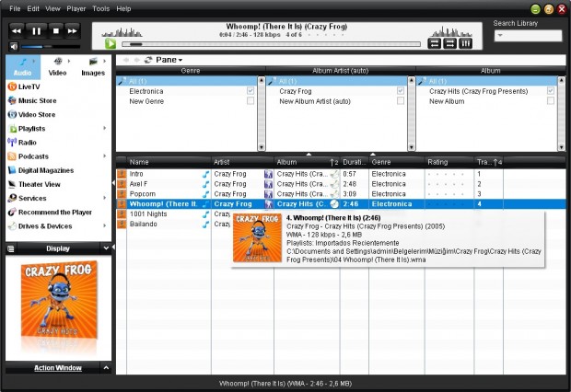
Task: Select the Bailando track
Action: [143, 224]
